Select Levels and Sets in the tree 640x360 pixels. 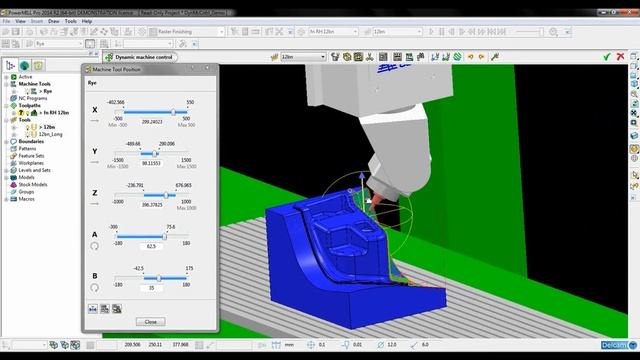[34, 170]
